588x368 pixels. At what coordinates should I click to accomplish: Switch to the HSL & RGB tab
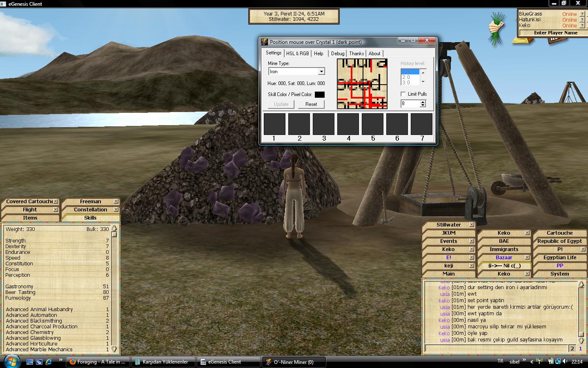click(x=297, y=54)
